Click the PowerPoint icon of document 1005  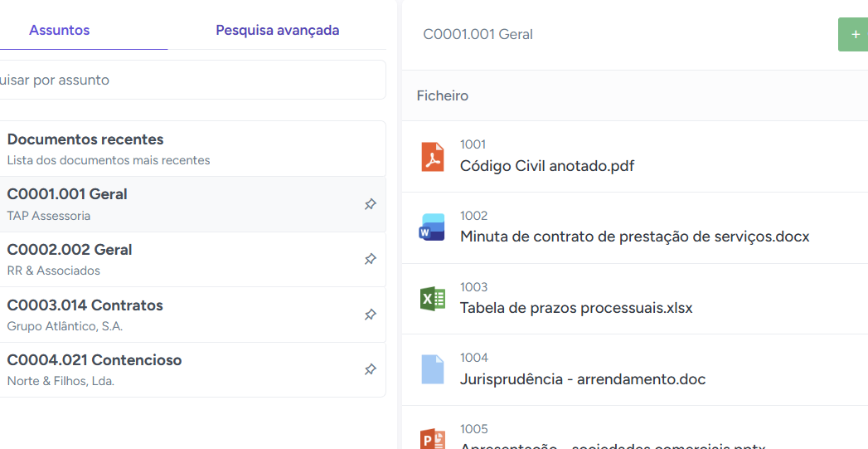pos(432,438)
